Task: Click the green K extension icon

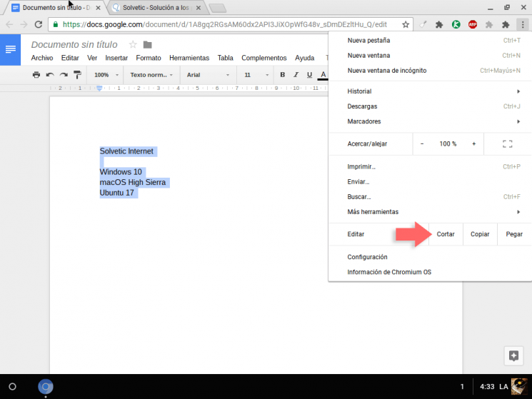Action: pyautogui.click(x=456, y=24)
